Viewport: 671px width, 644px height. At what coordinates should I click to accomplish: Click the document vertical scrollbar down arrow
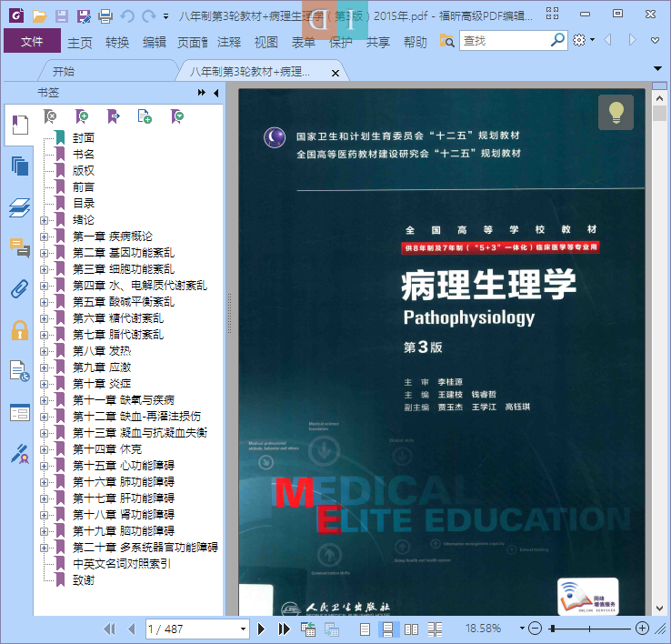659,608
